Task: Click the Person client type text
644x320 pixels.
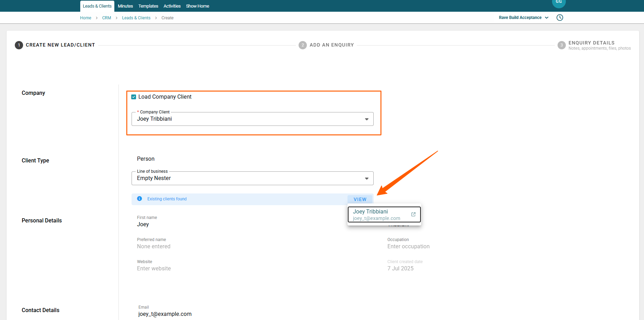Action: click(146, 159)
